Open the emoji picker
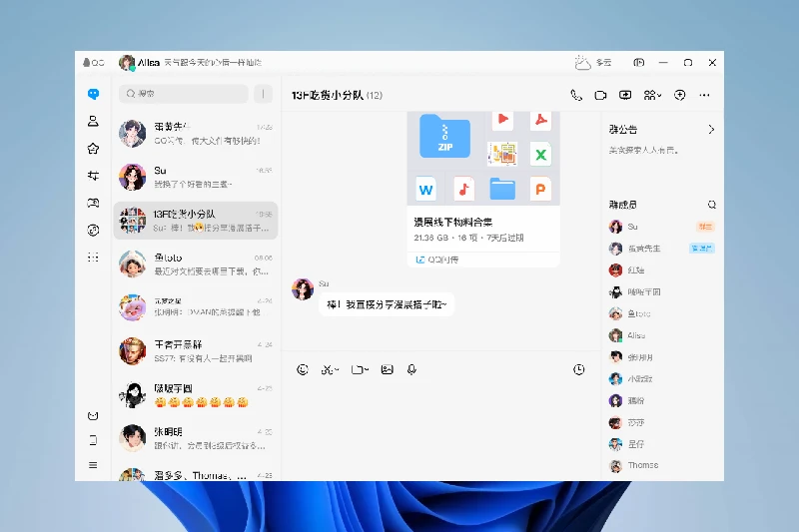 pyautogui.click(x=303, y=369)
